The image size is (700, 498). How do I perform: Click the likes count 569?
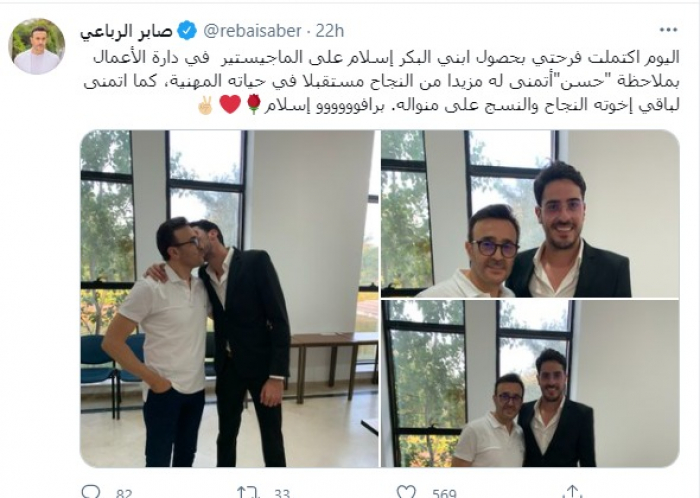pos(444,493)
